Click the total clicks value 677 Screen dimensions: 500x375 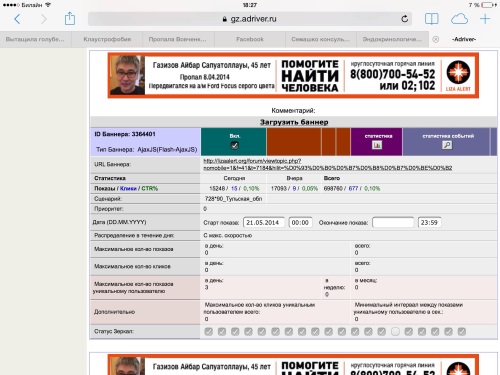[x=353, y=188]
